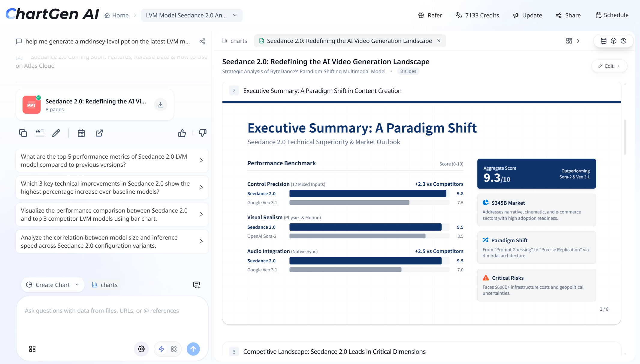Viewport: 640px width, 364px height.
Task: Open the Create Chart dropdown
Action: pos(53,285)
